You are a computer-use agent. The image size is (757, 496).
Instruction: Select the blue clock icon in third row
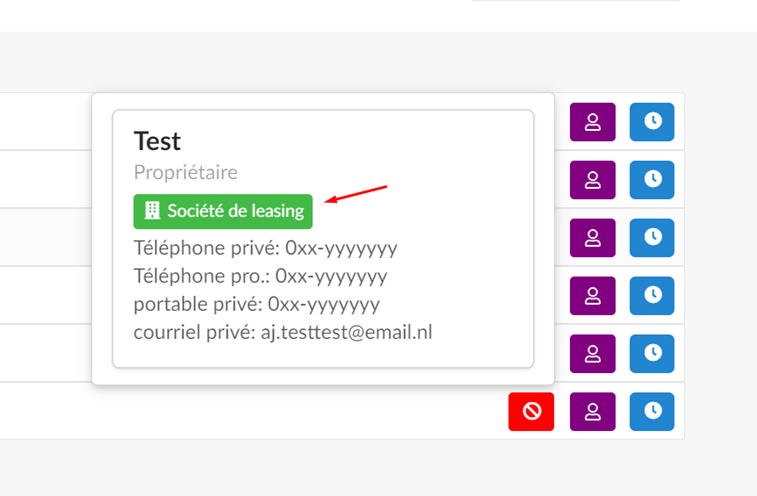(x=652, y=238)
